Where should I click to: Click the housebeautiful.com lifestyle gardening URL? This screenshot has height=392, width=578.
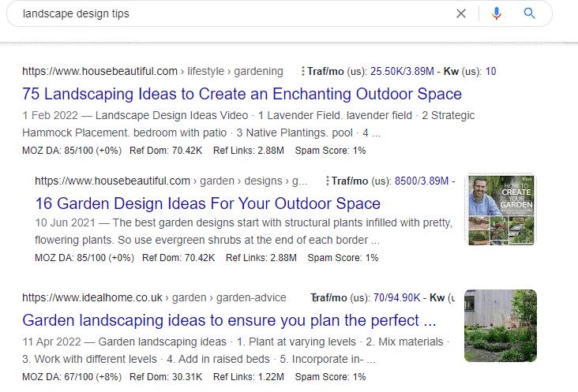152,71
